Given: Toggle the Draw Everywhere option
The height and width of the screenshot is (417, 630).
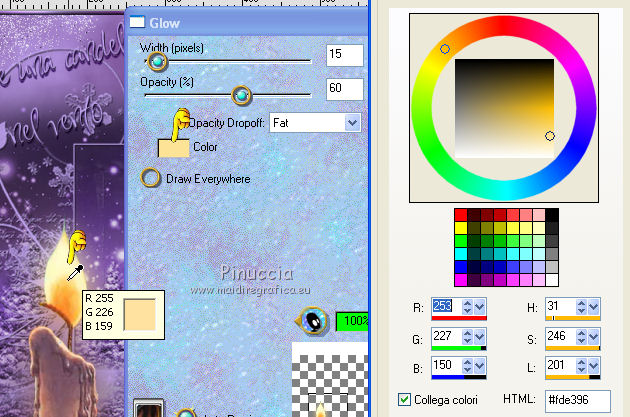Looking at the screenshot, I should click(150, 178).
